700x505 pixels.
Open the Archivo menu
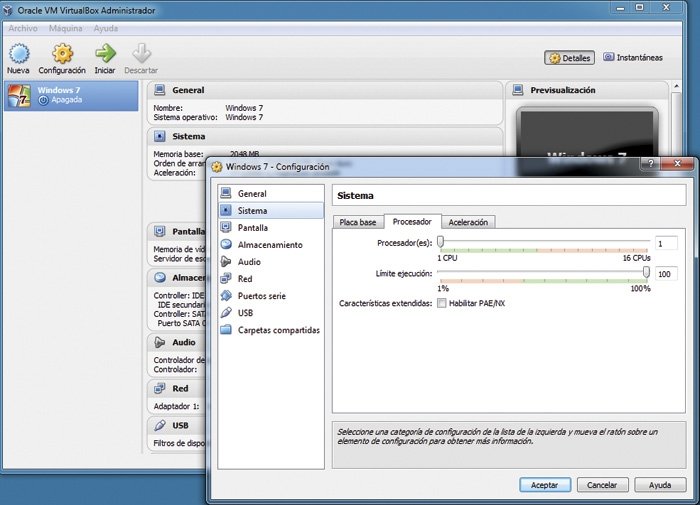[x=23, y=28]
